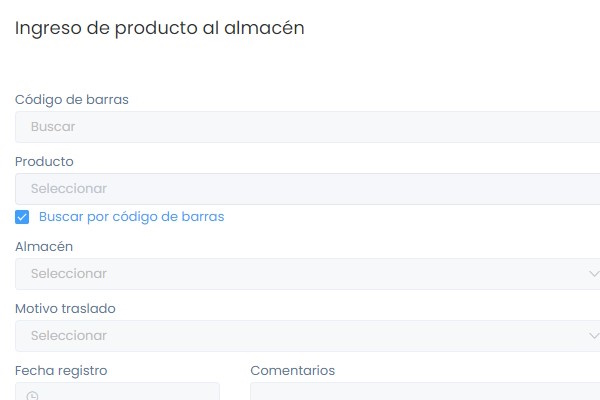
Task: Open the Producto Seleccionar field
Action: point(300,188)
